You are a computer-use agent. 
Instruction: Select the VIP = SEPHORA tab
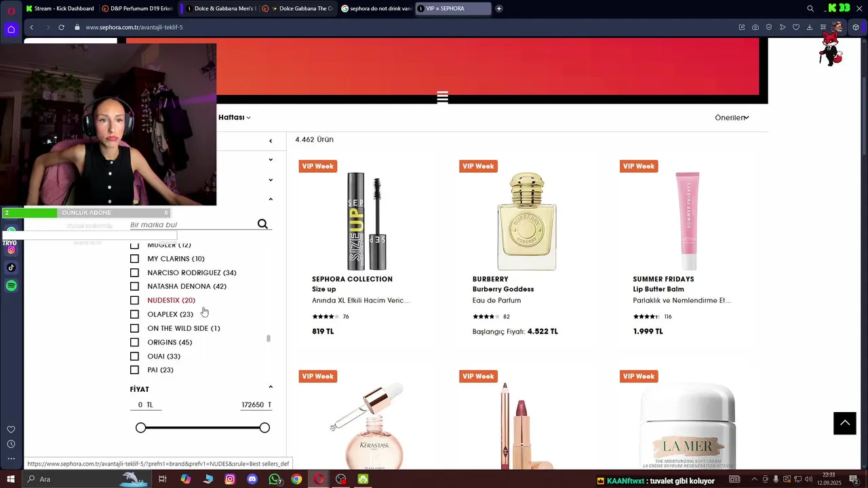pos(454,9)
